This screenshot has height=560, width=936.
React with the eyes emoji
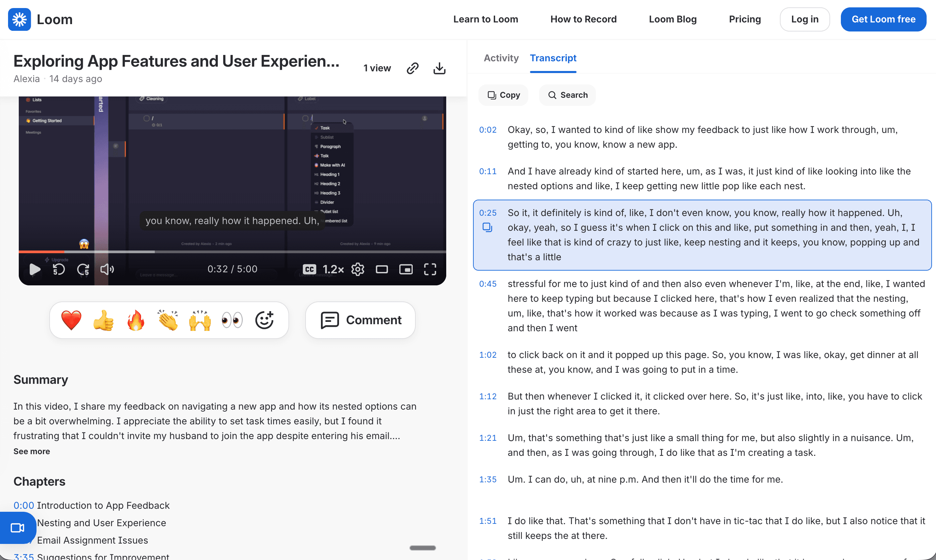tap(232, 320)
